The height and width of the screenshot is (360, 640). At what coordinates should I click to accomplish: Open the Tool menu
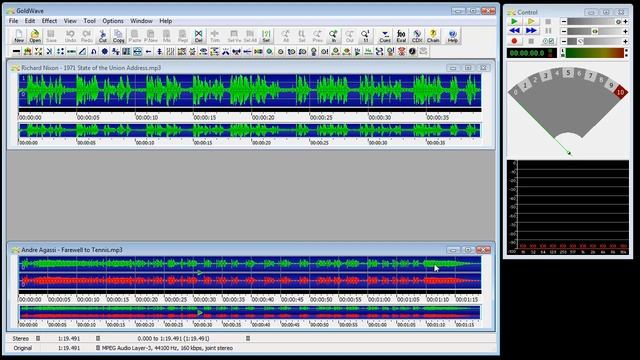pos(89,21)
